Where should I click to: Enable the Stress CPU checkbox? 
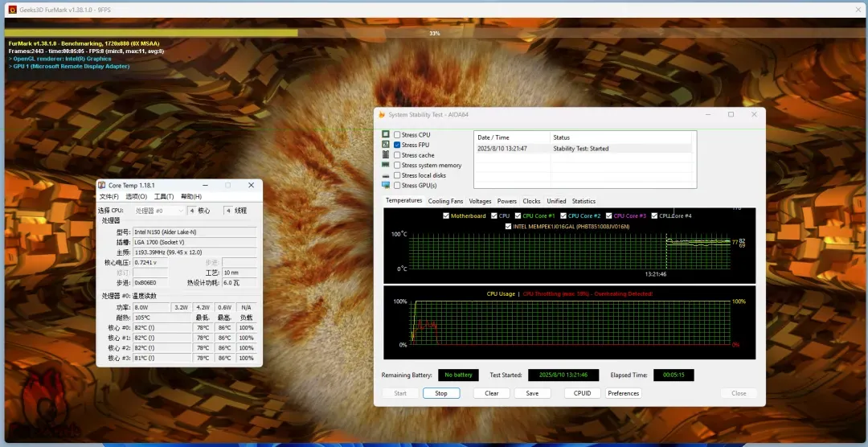pyautogui.click(x=397, y=135)
